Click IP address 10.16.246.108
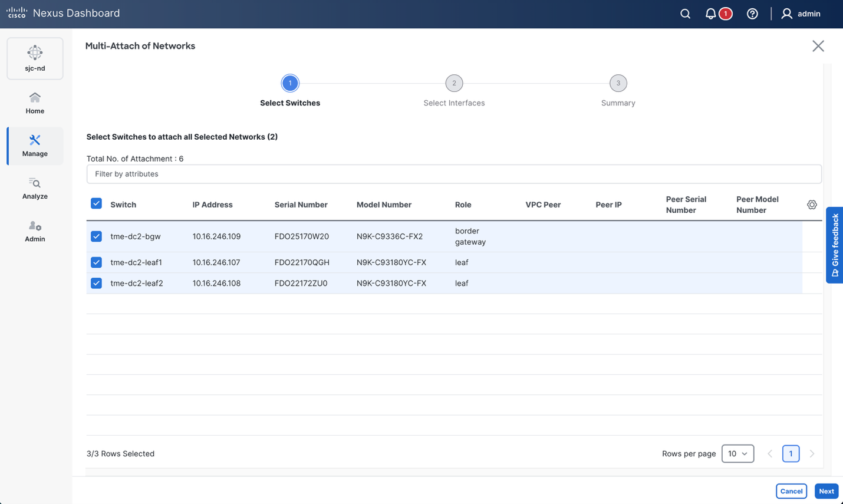Screen dimensions: 843x504 [216, 283]
